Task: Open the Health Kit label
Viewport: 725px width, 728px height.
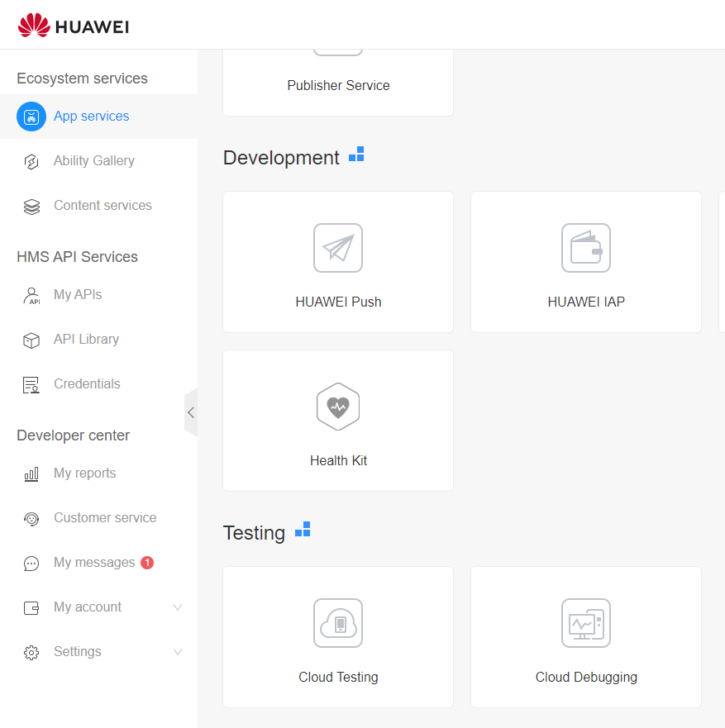Action: click(338, 460)
